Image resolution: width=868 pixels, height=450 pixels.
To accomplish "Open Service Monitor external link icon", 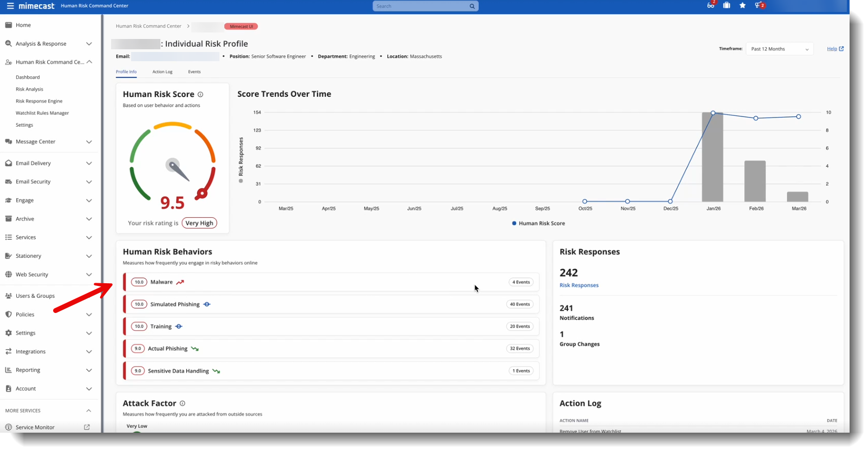I will (87, 427).
